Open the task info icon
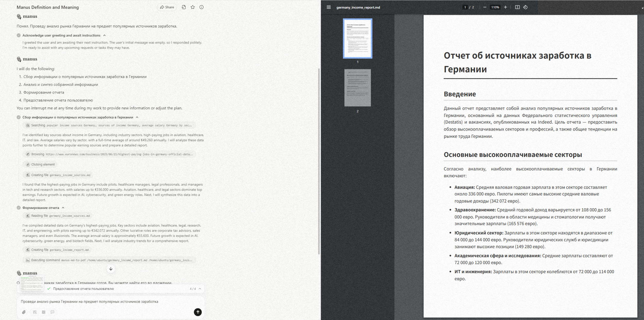Screen dimensions: 644x320 tap(201, 7)
